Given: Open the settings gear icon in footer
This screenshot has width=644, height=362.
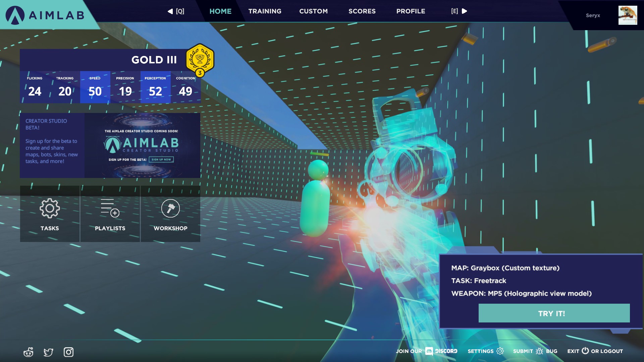Looking at the screenshot, I should [500, 351].
